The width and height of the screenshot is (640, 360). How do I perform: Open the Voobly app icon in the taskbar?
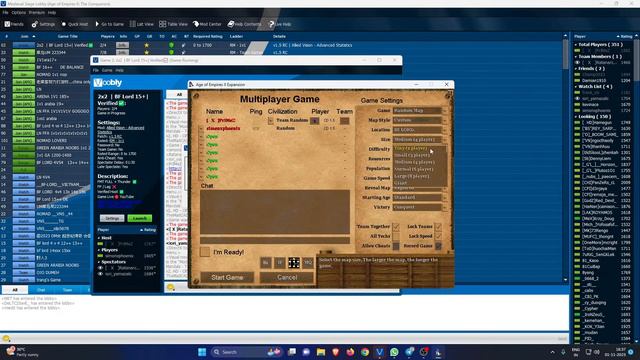point(380,352)
